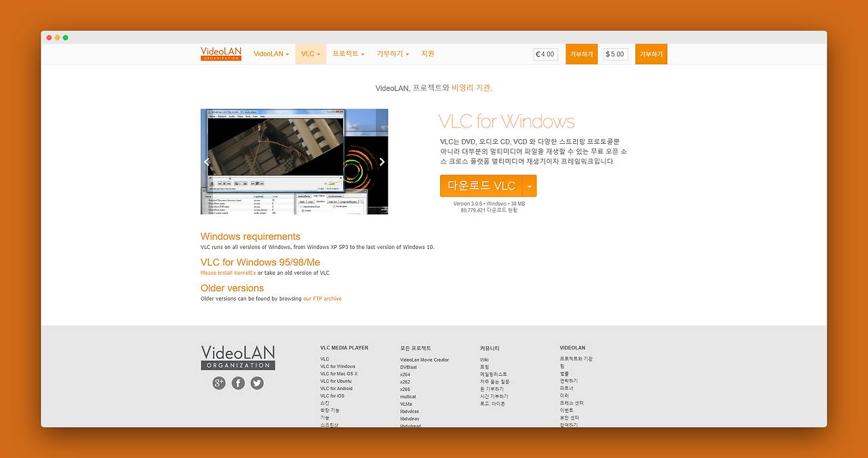Go to previous screenshot with left carousel arrow
Viewport: 868px width, 458px height.
tap(207, 161)
